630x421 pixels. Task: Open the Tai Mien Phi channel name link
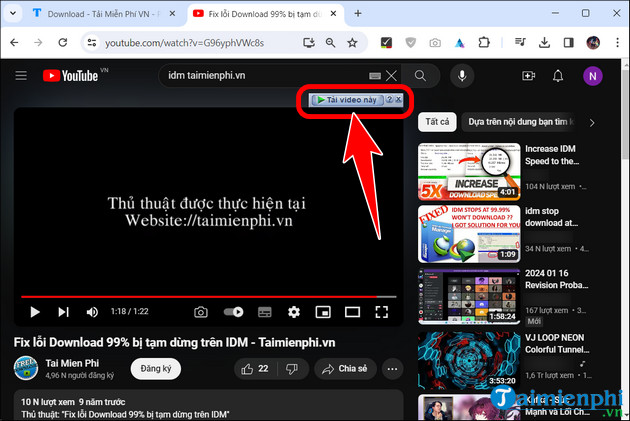tap(72, 363)
